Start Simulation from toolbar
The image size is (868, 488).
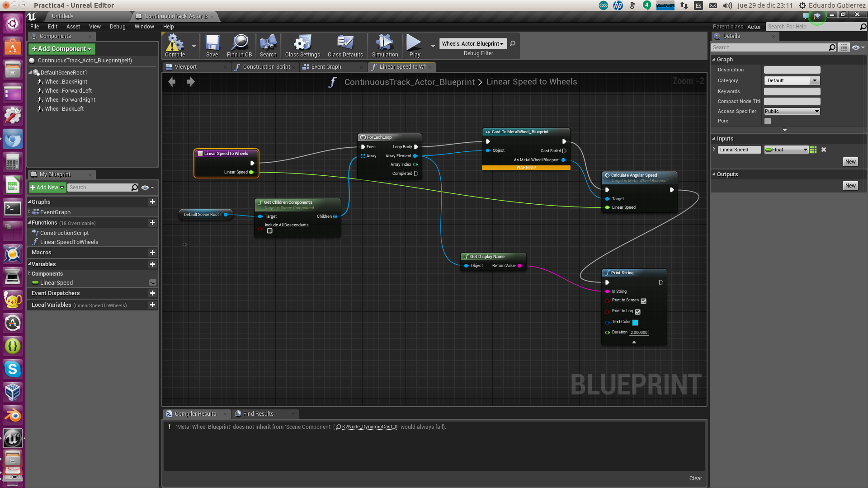pyautogui.click(x=385, y=46)
